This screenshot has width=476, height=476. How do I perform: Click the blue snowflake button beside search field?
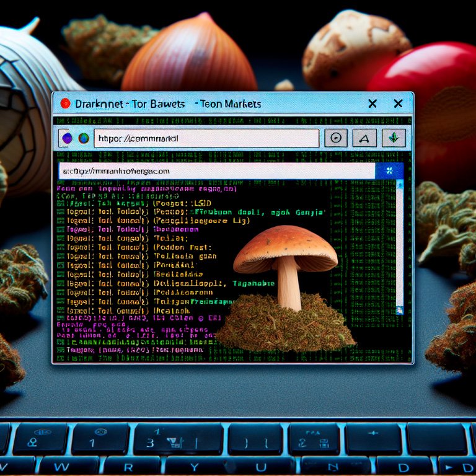389,170
